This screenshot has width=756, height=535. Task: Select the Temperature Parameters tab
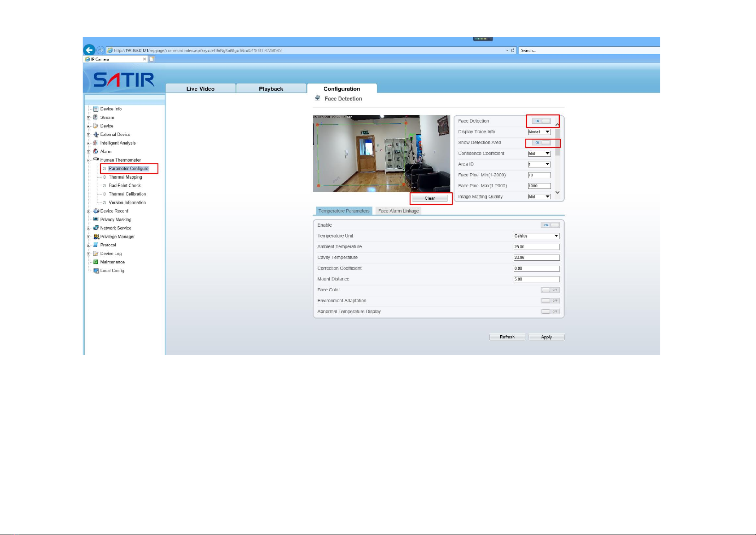click(x=344, y=211)
